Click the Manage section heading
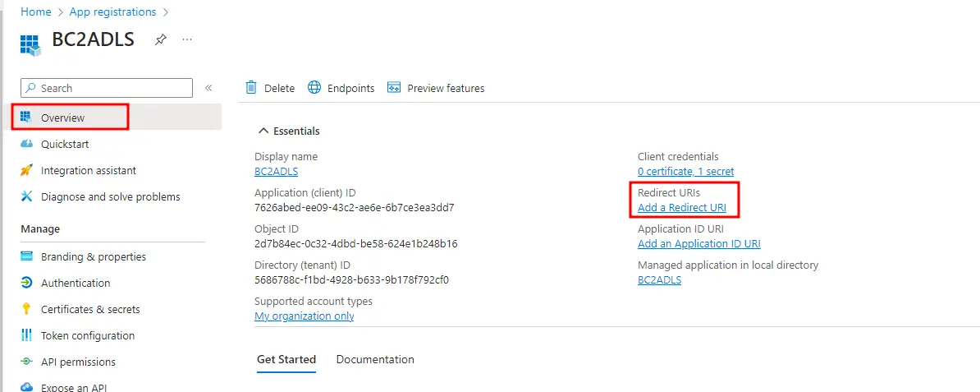Image resolution: width=980 pixels, height=392 pixels. pos(40,229)
